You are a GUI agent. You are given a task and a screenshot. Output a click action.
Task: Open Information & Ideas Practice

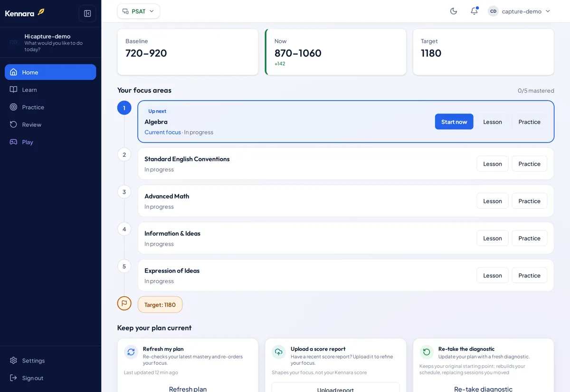tap(530, 238)
